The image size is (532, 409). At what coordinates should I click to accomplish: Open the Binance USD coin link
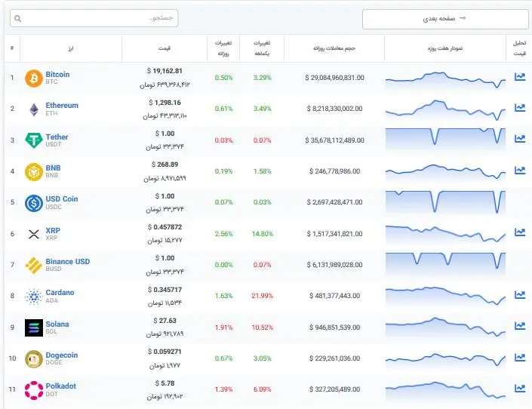coord(67,262)
